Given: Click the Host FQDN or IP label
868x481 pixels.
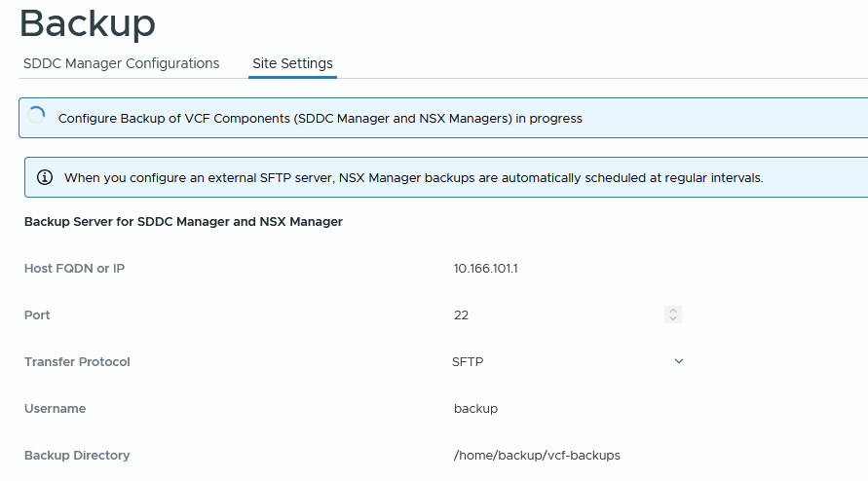Looking at the screenshot, I should 74,268.
